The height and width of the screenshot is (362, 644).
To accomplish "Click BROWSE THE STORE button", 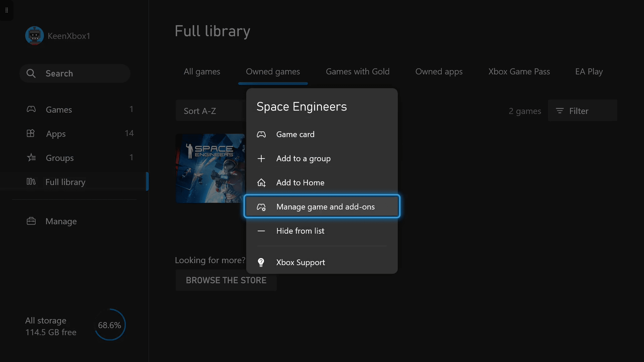I will coord(226,280).
